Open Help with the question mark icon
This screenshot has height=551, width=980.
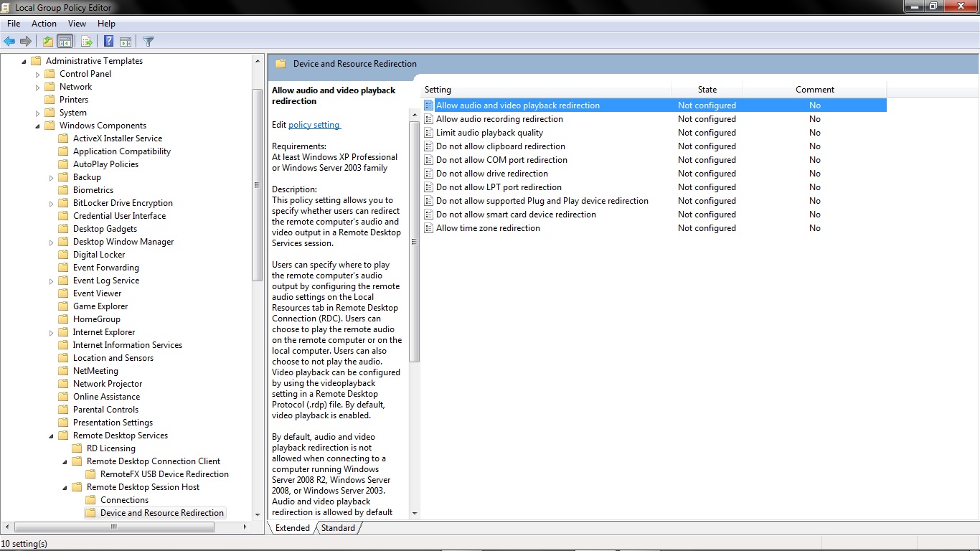pos(109,42)
